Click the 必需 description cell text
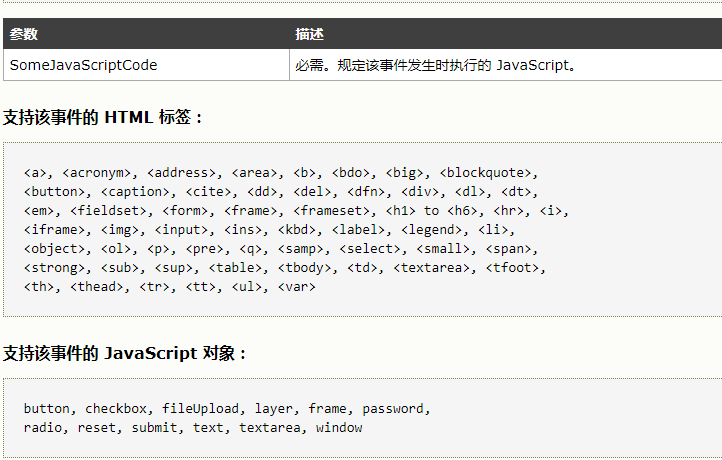The width and height of the screenshot is (722, 460). pyautogui.click(x=436, y=65)
